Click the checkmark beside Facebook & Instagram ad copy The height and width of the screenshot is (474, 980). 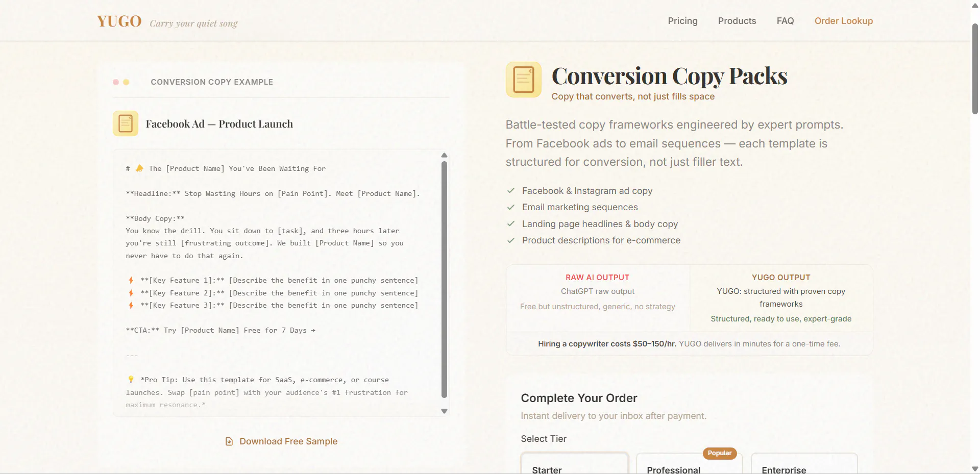coord(511,191)
